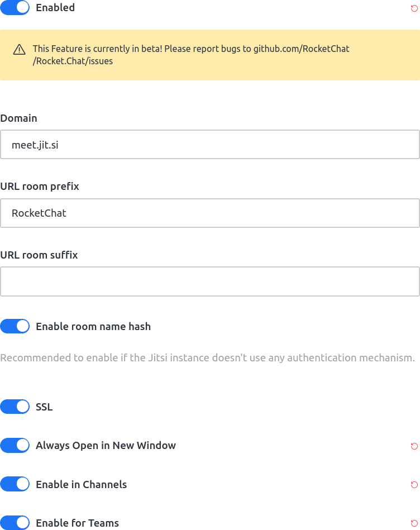
Task: Click the Enable room name hash label
Action: pos(93,327)
